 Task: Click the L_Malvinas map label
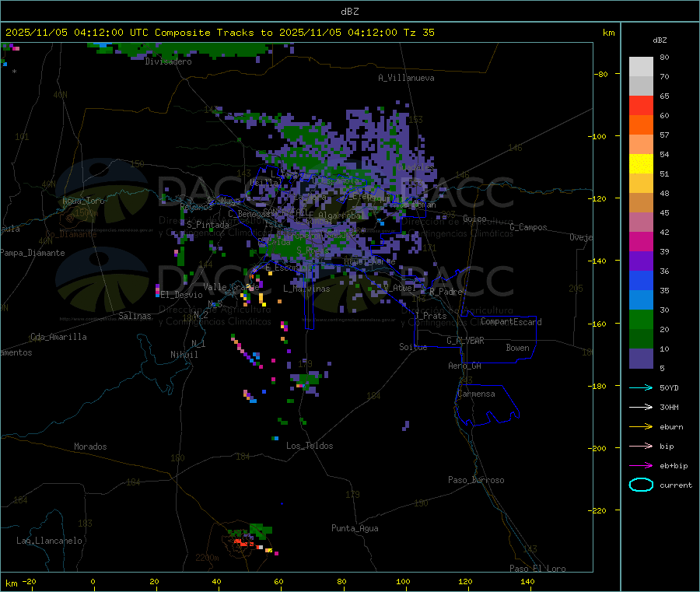pyautogui.click(x=306, y=289)
